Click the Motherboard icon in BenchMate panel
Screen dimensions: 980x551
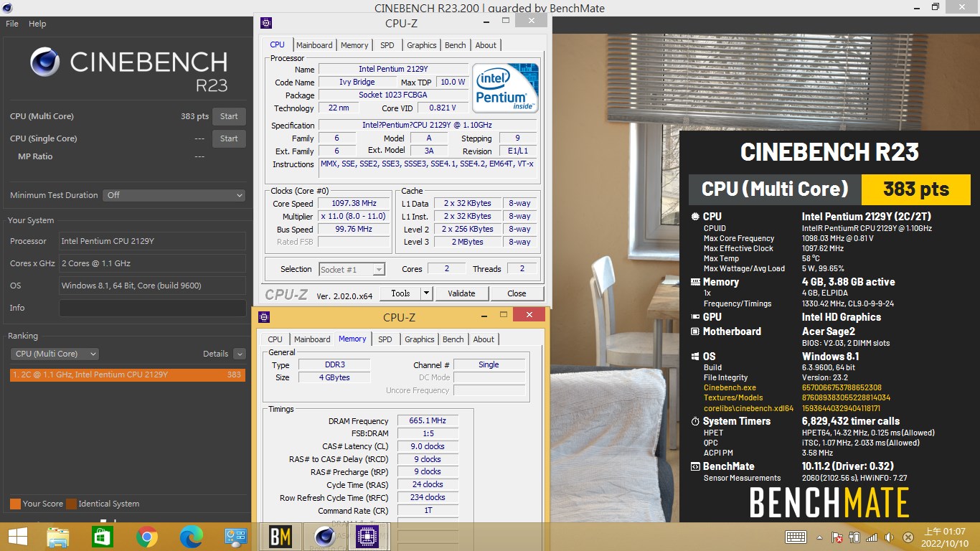(695, 331)
